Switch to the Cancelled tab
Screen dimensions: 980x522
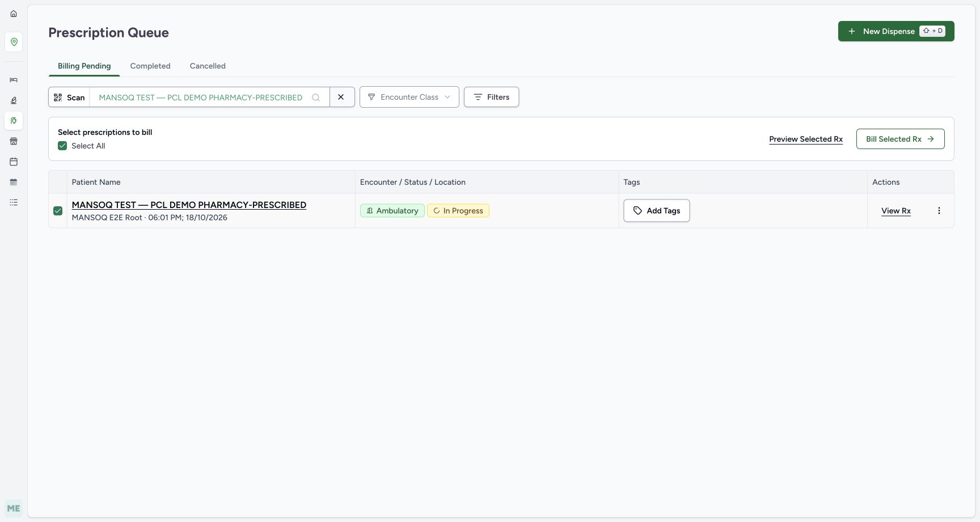pos(208,66)
